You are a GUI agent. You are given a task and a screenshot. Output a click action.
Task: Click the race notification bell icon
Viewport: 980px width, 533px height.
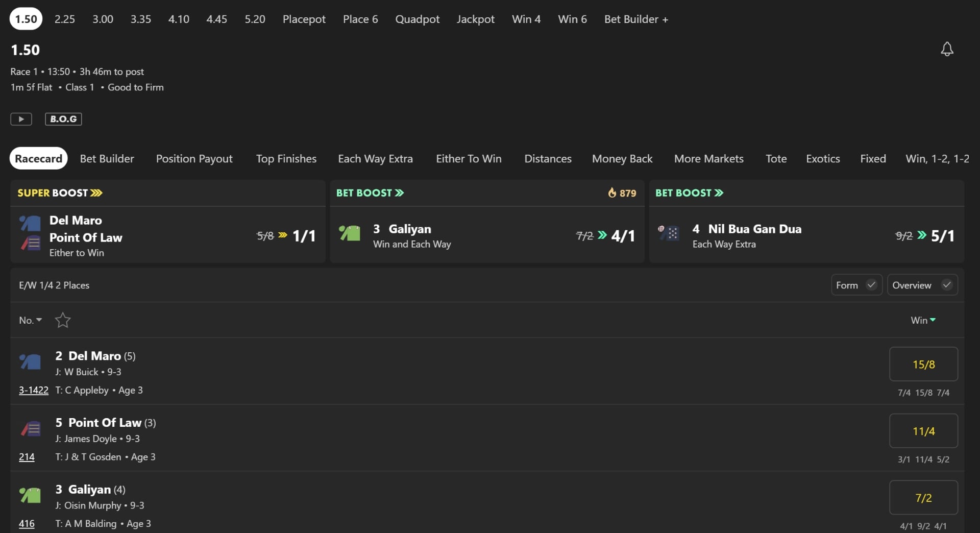(x=947, y=49)
